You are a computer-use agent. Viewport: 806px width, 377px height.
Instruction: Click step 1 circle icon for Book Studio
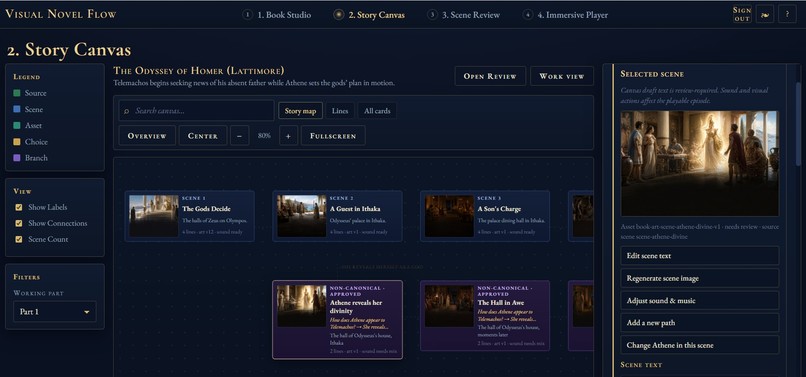(248, 15)
